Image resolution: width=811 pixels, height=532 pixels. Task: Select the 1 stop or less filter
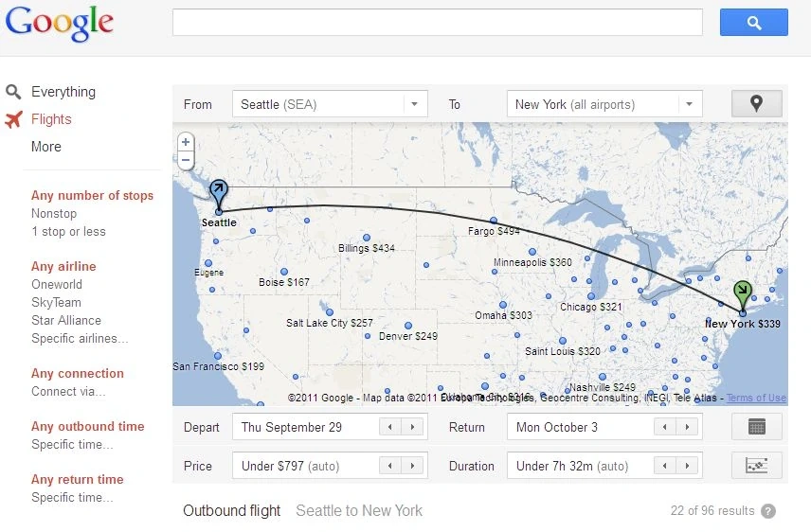(x=68, y=232)
